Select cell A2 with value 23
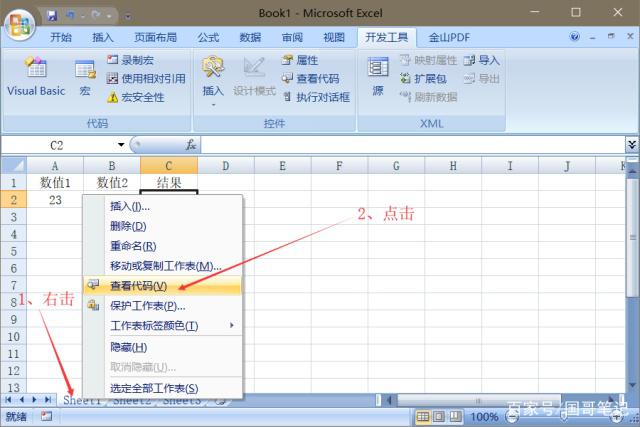The image size is (640, 427). 55,200
